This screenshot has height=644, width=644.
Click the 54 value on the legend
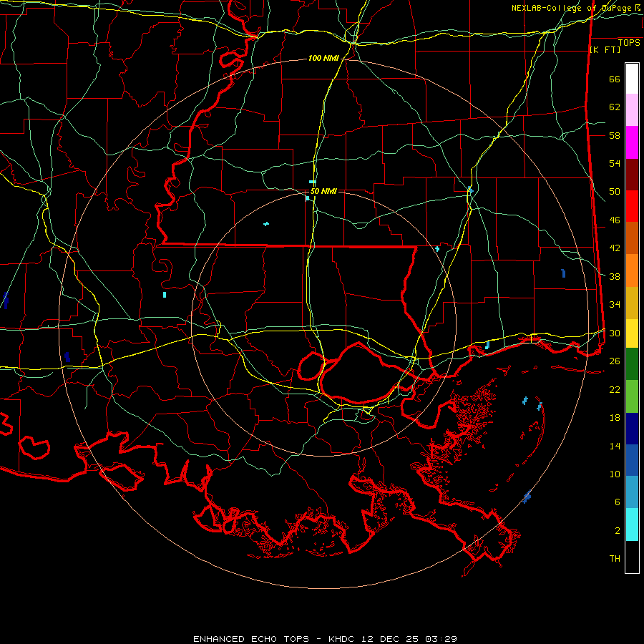click(615, 164)
